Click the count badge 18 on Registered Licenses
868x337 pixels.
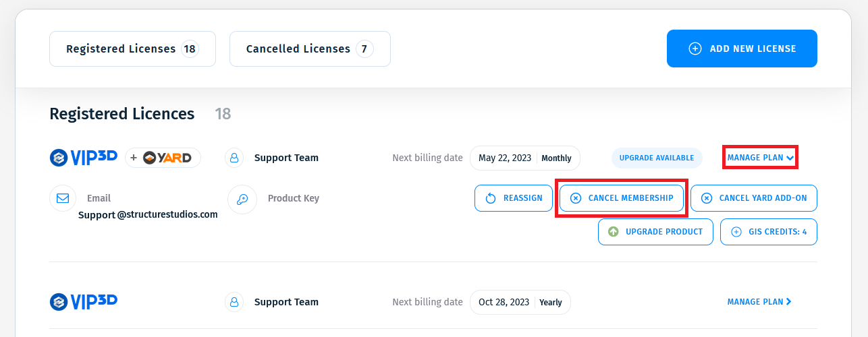pos(190,49)
